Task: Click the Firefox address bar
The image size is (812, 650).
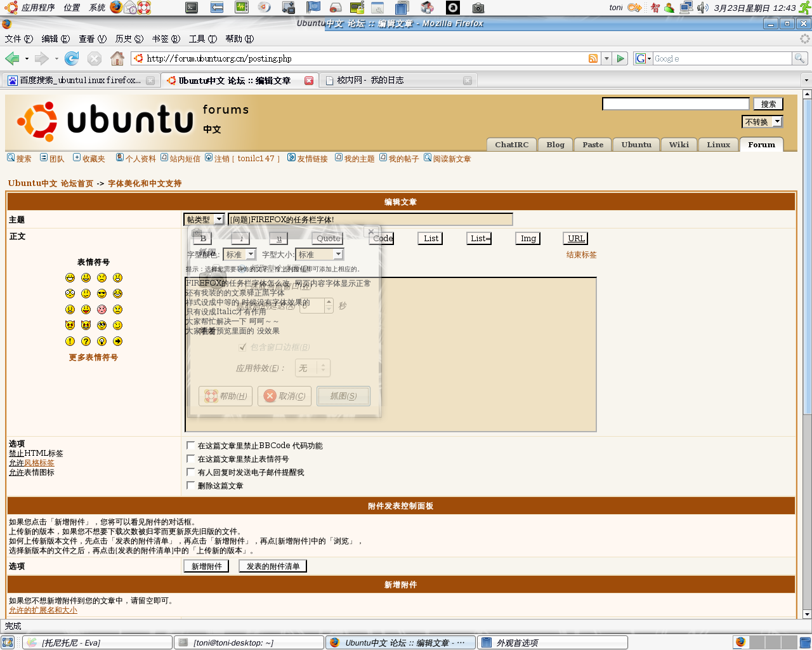Action: 365,58
